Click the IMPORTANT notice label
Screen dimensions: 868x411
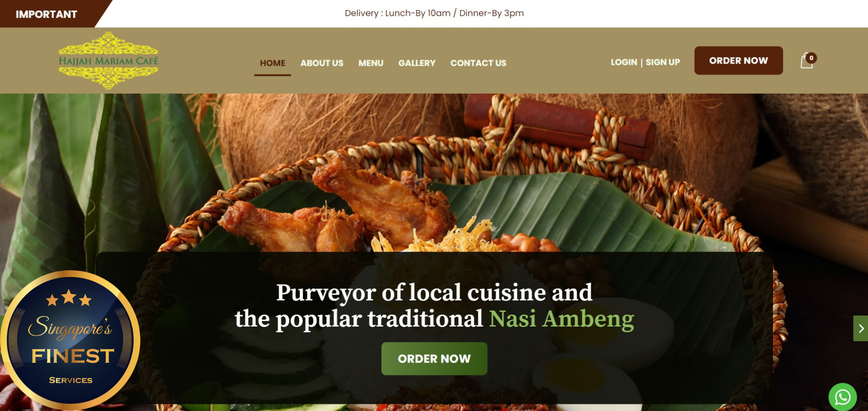pos(46,14)
